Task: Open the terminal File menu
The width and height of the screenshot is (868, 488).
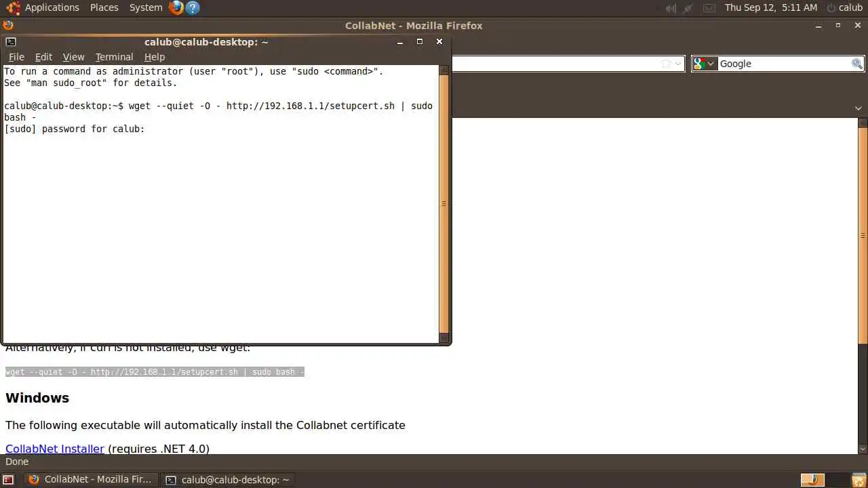Action: (16, 57)
